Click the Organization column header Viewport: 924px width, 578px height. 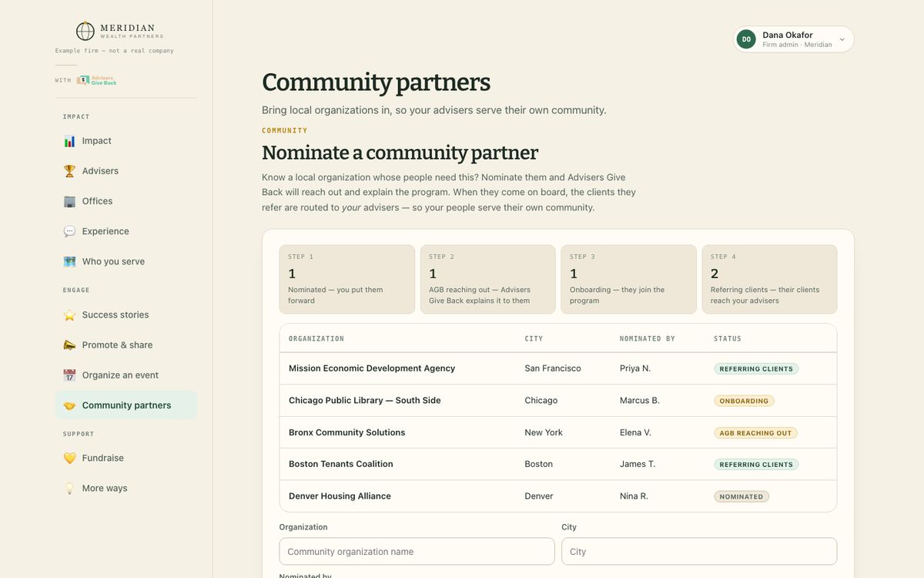tap(316, 338)
